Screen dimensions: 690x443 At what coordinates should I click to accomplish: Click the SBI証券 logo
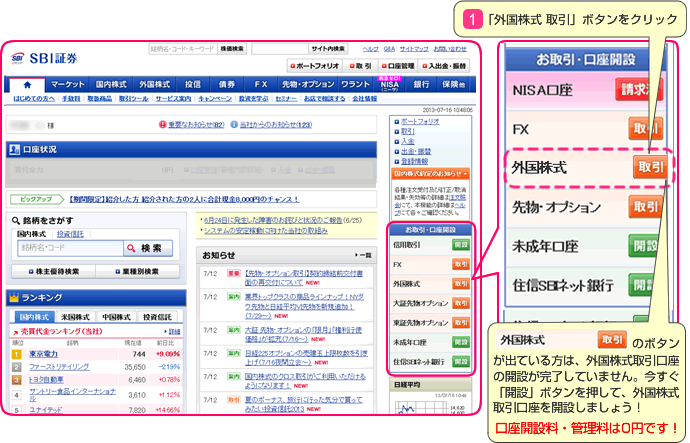44,58
